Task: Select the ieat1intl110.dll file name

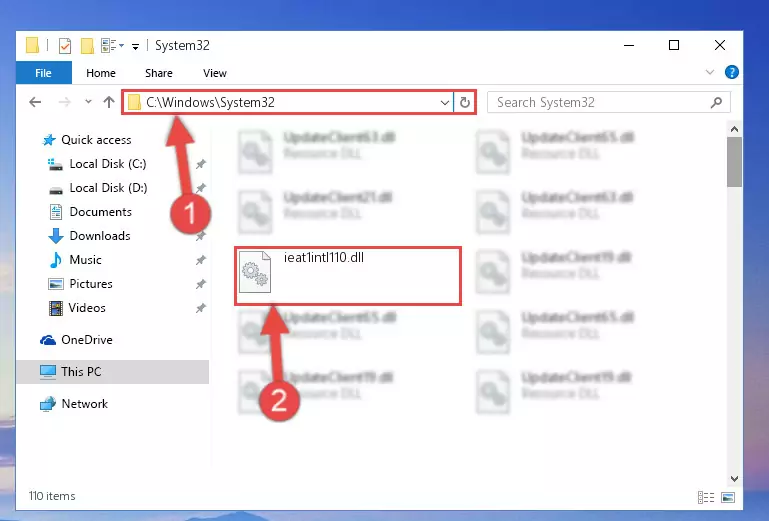Action: 324,258
